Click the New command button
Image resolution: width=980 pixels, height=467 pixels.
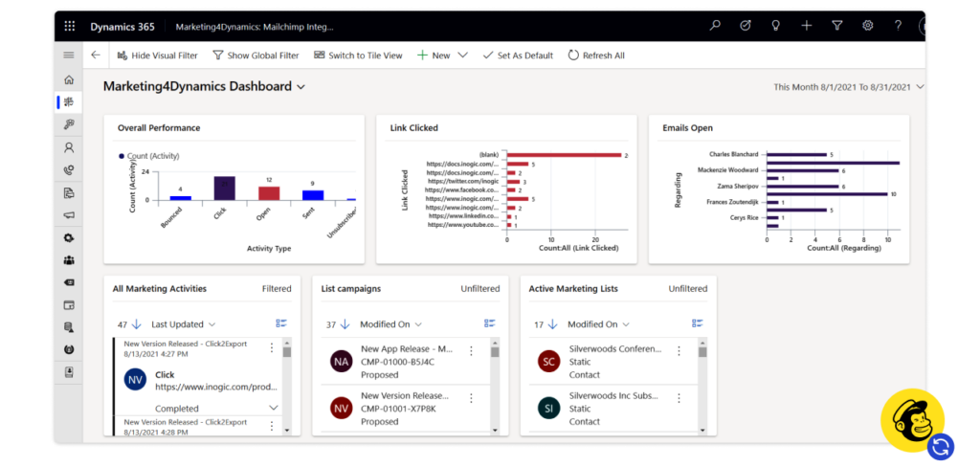point(434,55)
